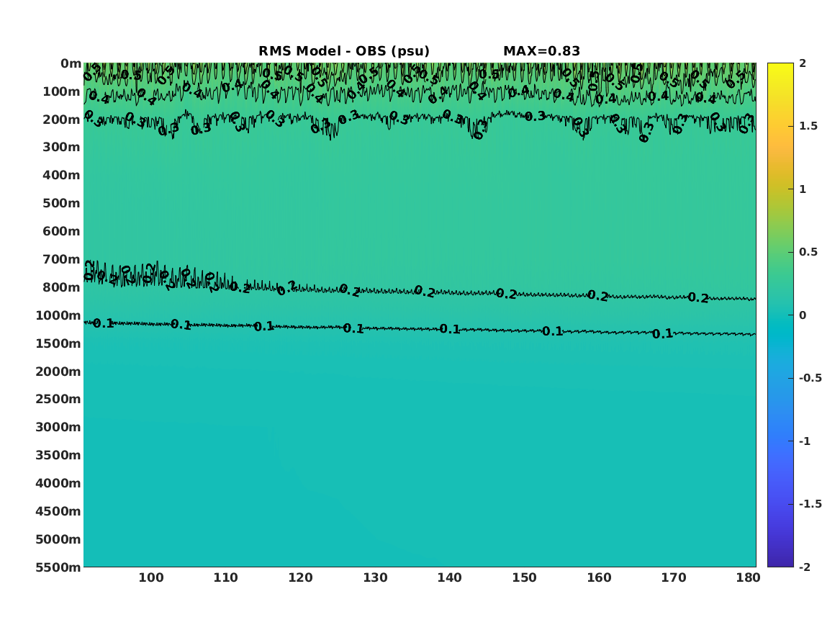Select the "110" horizontal axis tick label
Screen dimensions: 840x630
pos(225,578)
